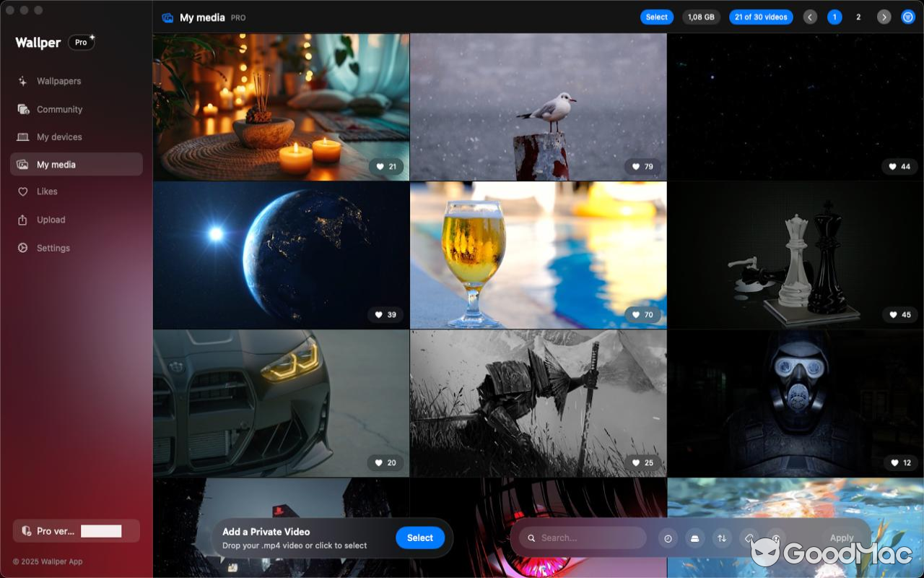This screenshot has width=924, height=578.
Task: Like the candle wallpaper video
Action: (x=385, y=166)
